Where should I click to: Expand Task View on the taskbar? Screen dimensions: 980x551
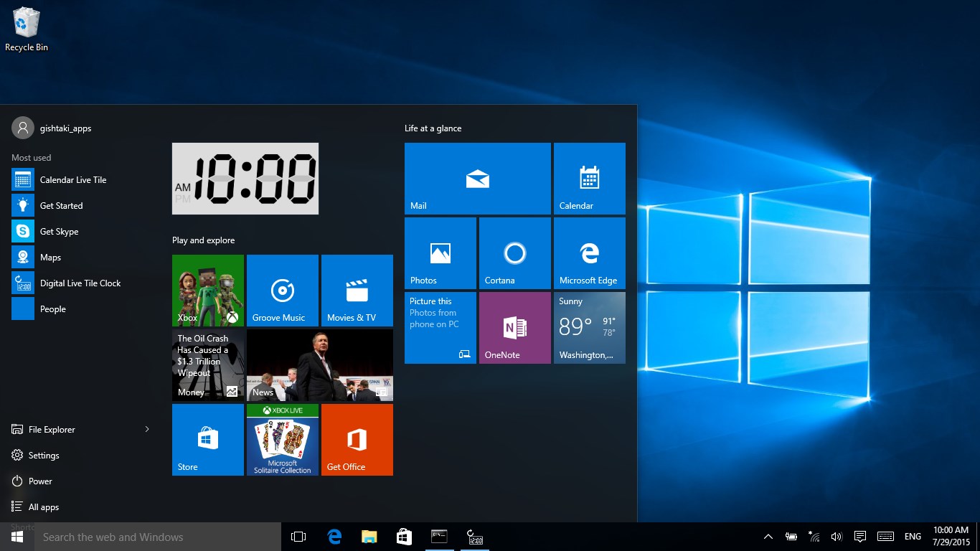click(298, 536)
